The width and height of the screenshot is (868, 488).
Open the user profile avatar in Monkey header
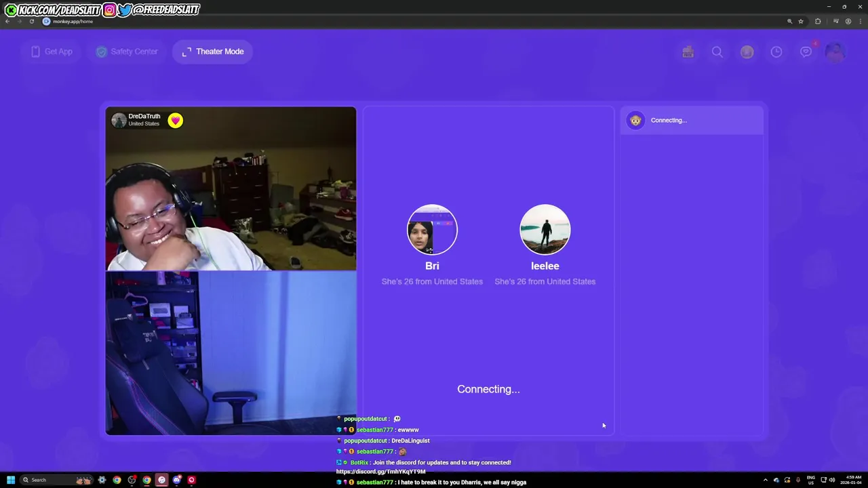click(835, 52)
